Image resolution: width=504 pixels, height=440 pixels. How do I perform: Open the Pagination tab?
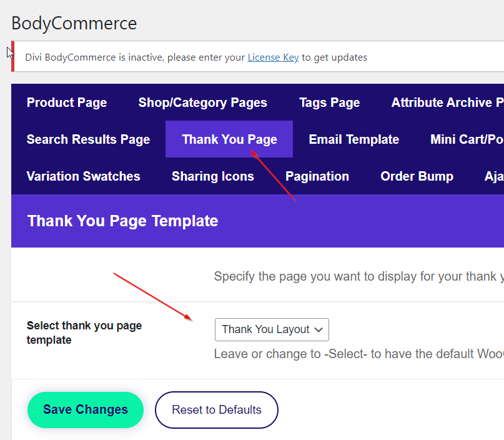[x=317, y=176]
